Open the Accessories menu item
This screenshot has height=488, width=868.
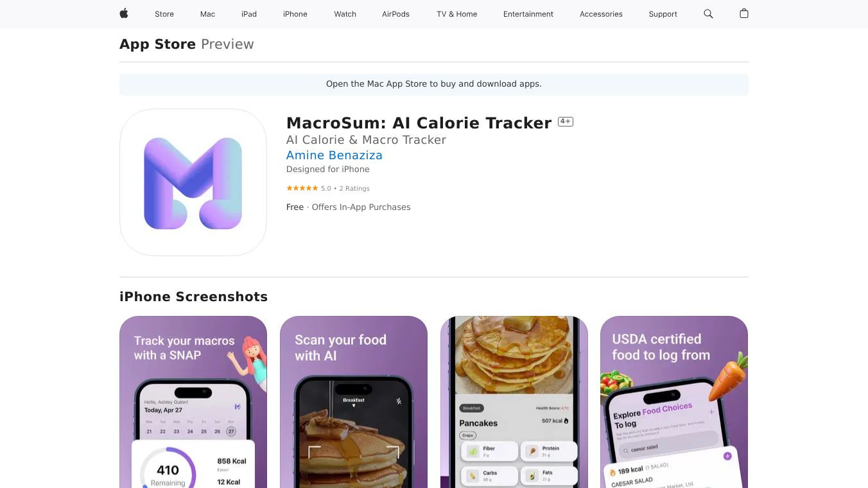(601, 14)
